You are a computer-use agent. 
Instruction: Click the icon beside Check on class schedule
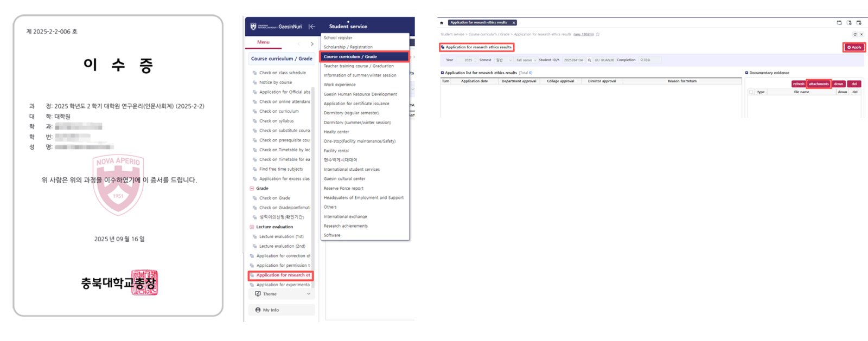point(254,73)
